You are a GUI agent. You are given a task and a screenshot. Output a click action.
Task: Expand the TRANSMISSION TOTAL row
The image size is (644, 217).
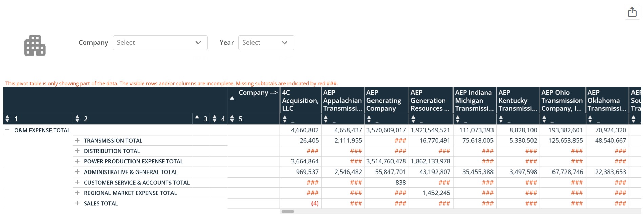(77, 140)
